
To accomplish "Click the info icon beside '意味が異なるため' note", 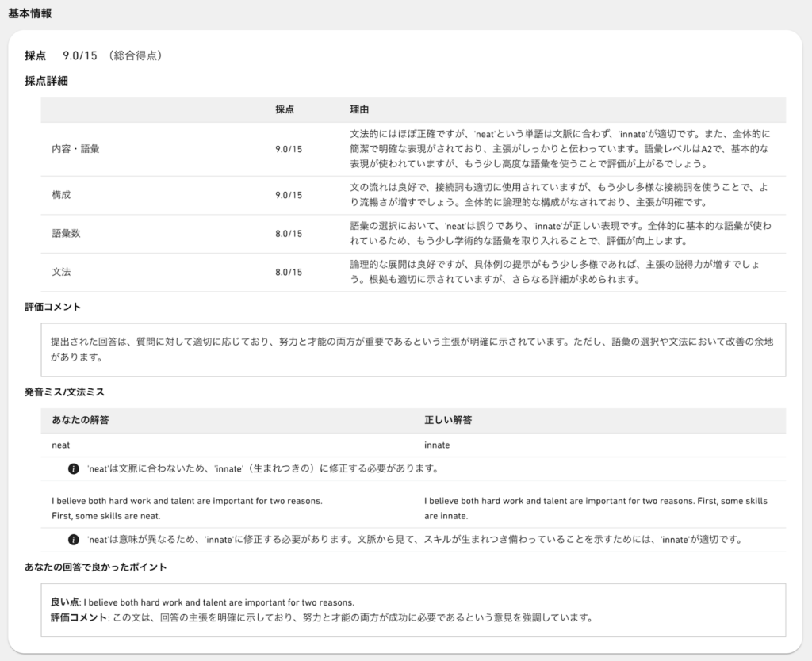I will click(74, 540).
